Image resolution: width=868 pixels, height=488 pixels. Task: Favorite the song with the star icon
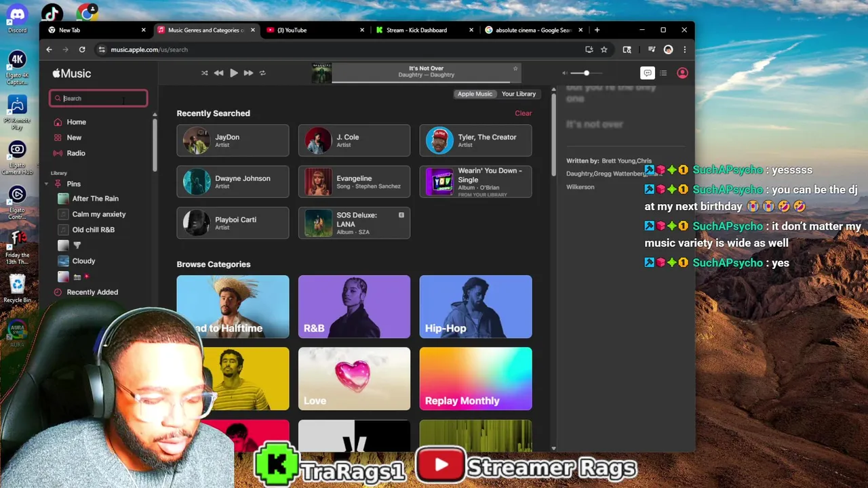click(515, 68)
